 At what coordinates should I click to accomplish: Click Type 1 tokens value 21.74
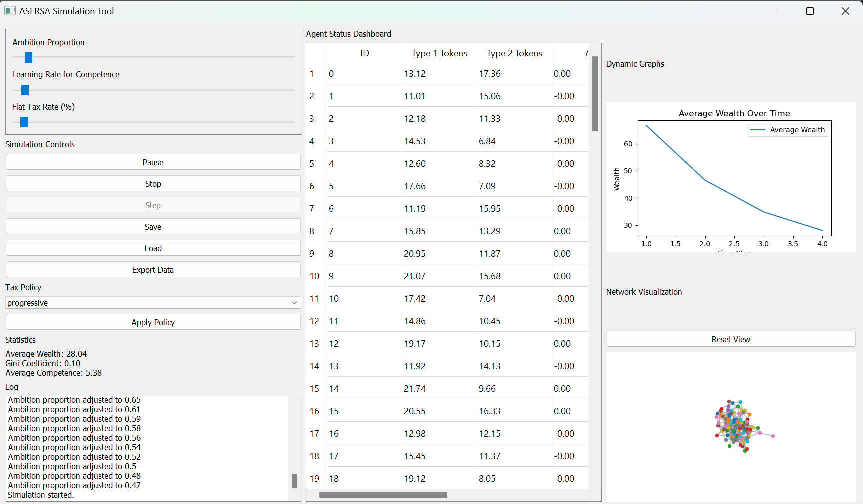pyautogui.click(x=439, y=389)
